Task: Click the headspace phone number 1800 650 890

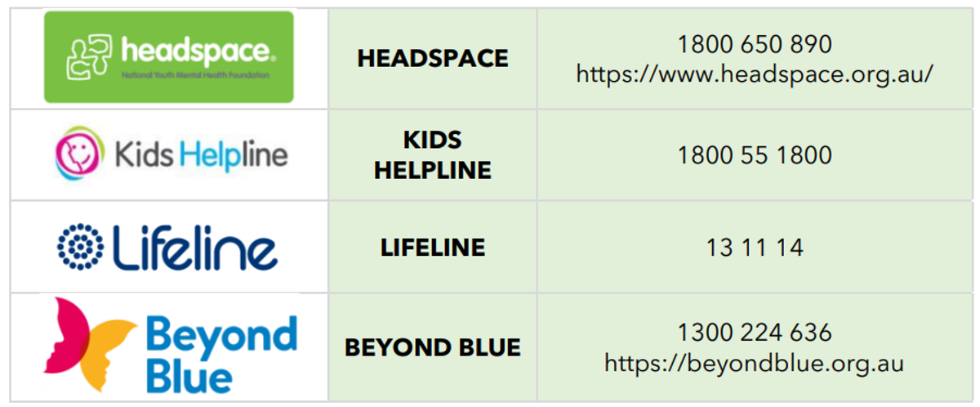Action: coord(755,44)
